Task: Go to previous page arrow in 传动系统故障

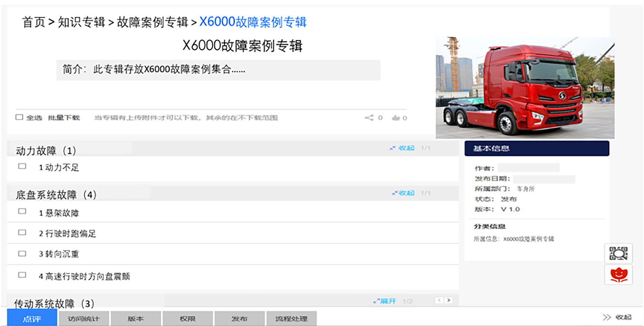Action: (439, 300)
